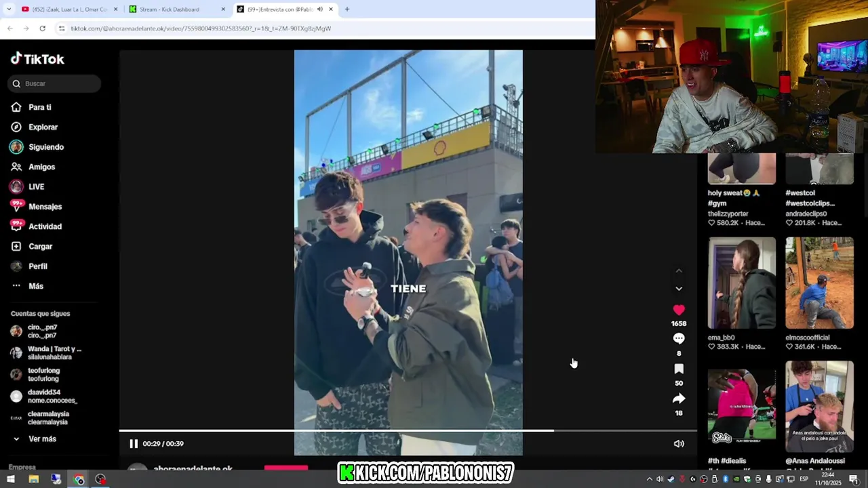
Task: Click the thelizzyporter username
Action: click(728, 213)
